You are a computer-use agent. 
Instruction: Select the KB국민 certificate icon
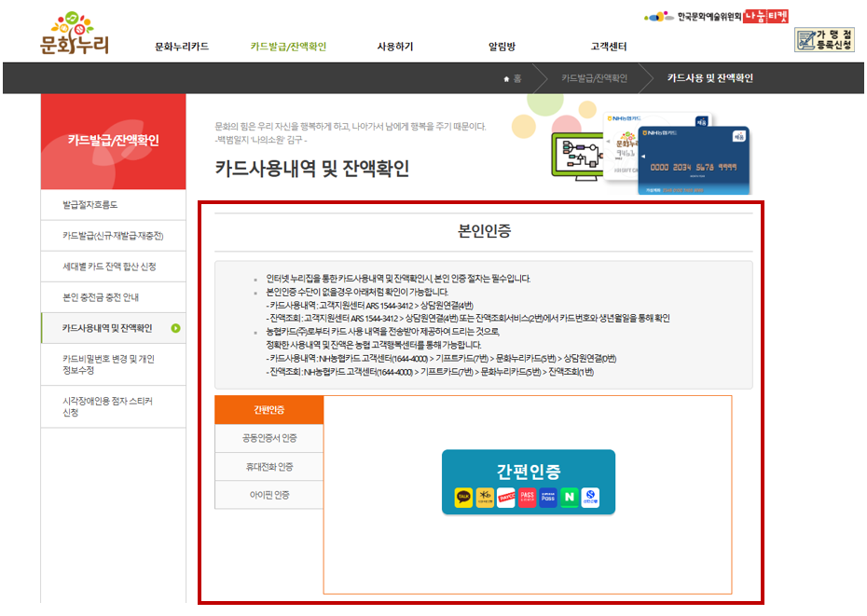485,498
